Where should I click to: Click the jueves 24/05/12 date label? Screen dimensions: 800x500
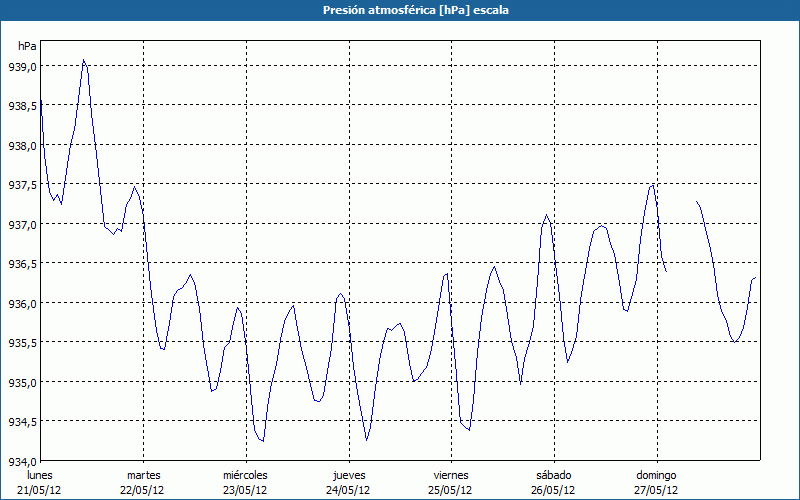tap(349, 482)
